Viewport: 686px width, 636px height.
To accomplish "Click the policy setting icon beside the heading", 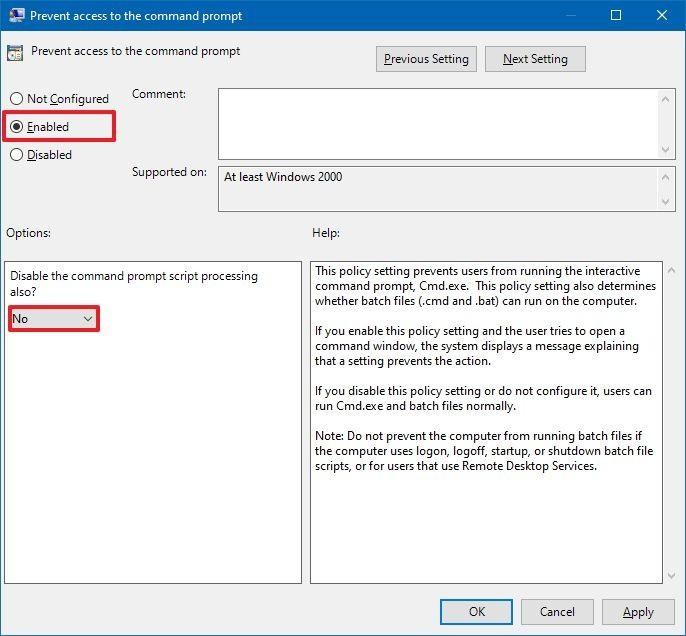I will point(15,53).
